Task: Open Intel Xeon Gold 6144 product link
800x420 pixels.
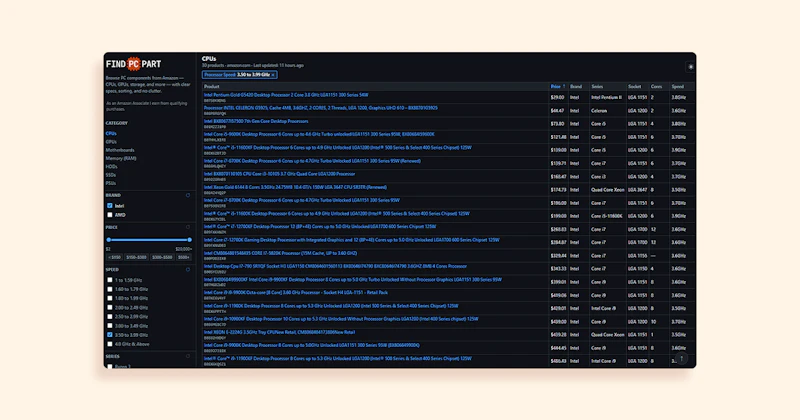Action: point(295,187)
